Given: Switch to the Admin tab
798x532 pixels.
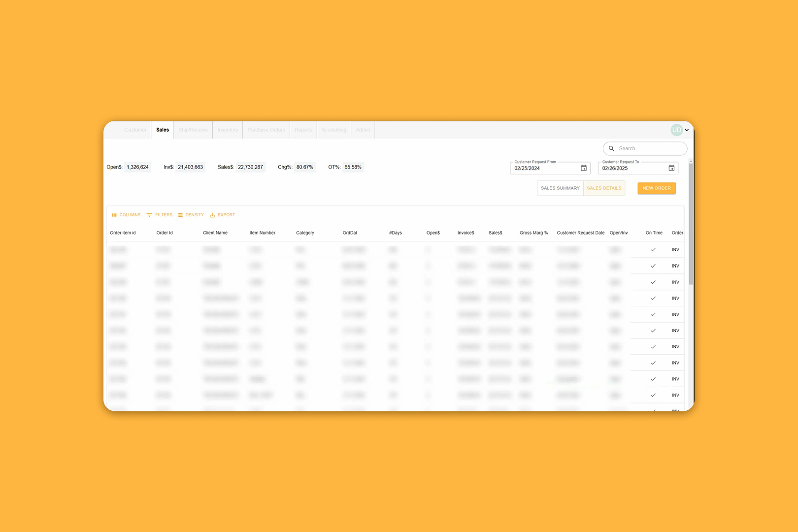Looking at the screenshot, I should coord(363,130).
